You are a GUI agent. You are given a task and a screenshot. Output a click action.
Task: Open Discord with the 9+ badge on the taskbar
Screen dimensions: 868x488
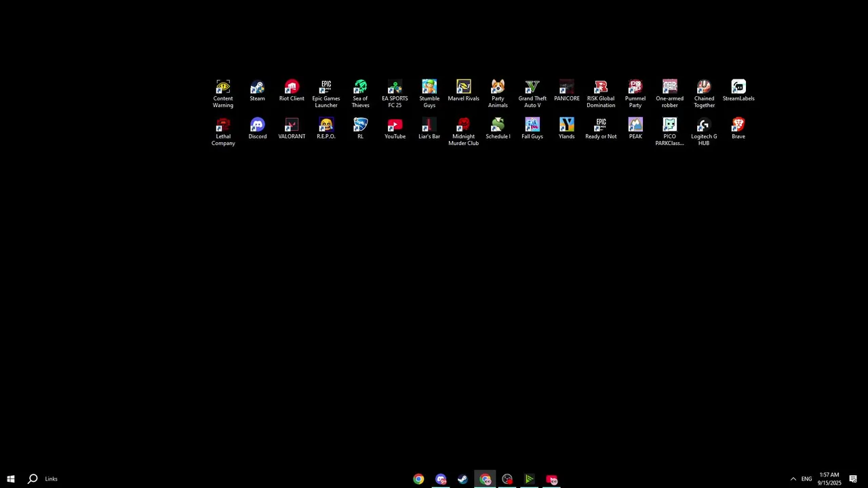(441, 479)
